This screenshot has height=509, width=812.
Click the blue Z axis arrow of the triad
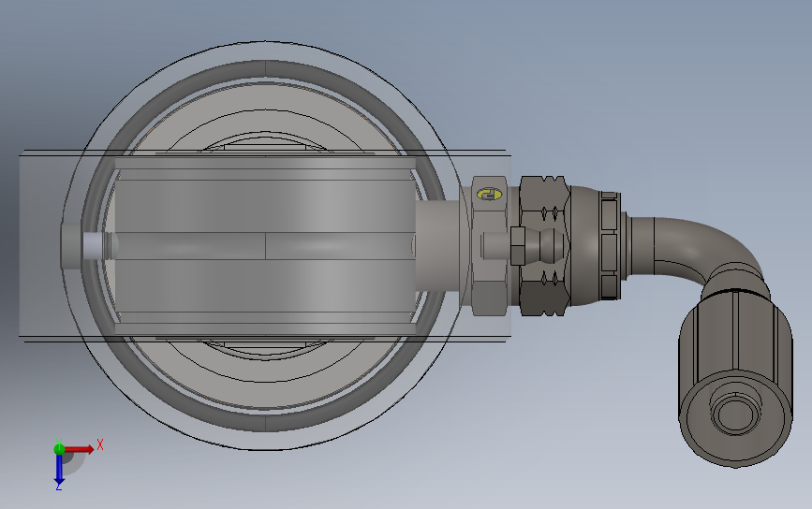coord(59,471)
